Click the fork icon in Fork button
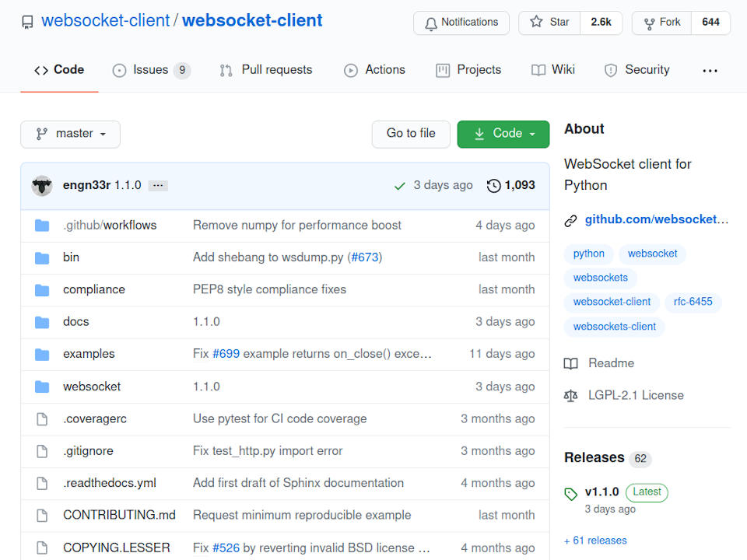Image resolution: width=747 pixels, height=560 pixels. tap(649, 23)
